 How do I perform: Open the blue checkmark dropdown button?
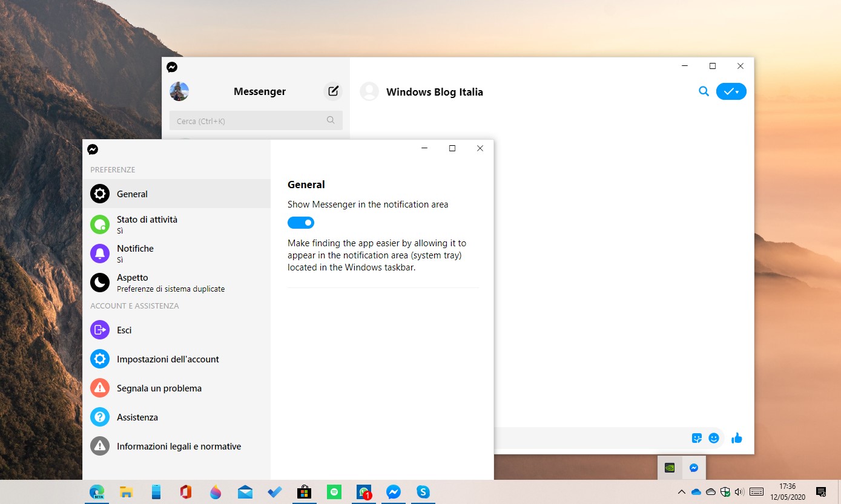click(731, 91)
